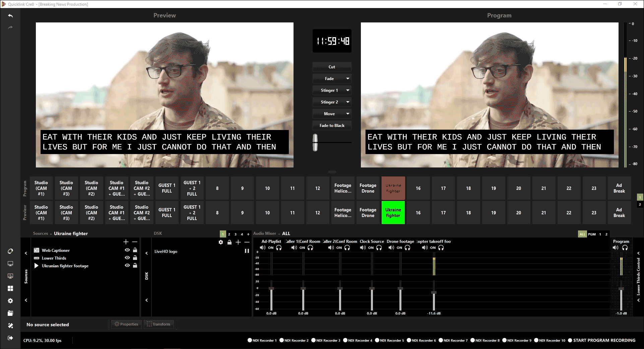
Task: Select DSK tab 2
Action: (229, 234)
